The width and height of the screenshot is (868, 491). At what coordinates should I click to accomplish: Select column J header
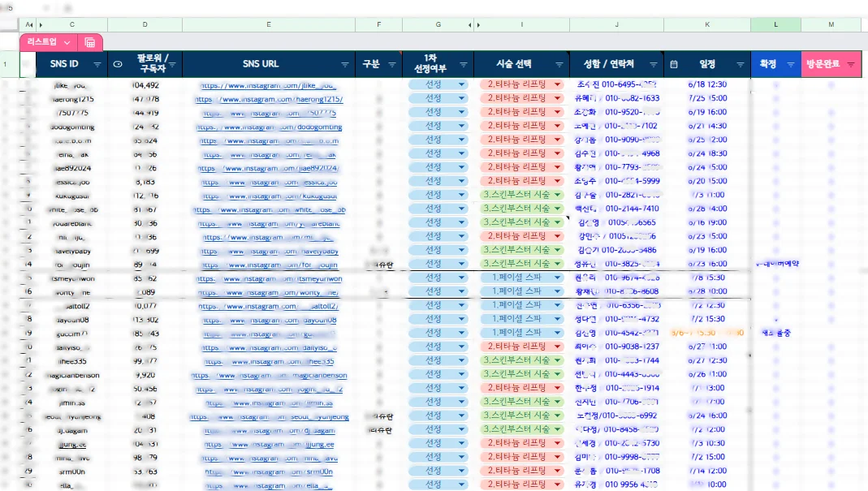(x=616, y=25)
